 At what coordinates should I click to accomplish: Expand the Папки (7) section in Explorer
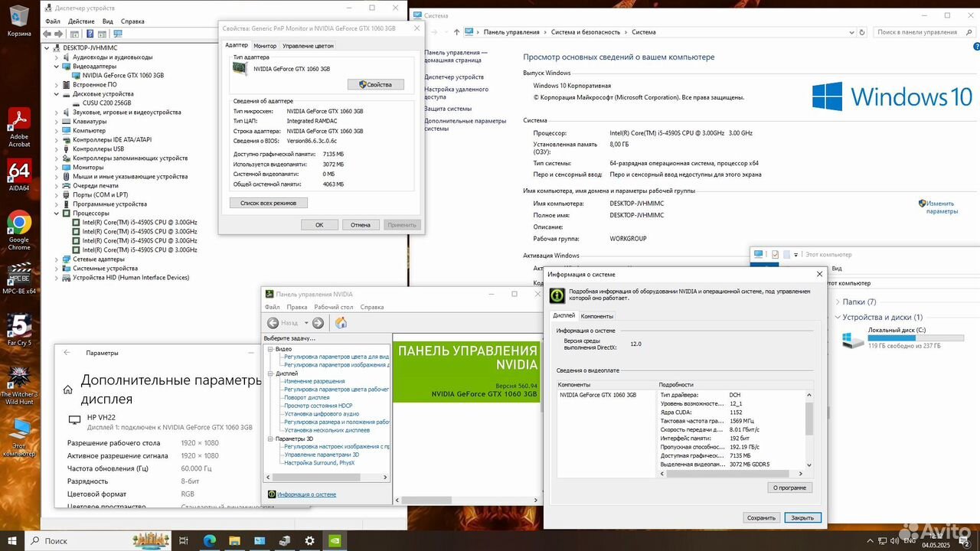click(836, 302)
